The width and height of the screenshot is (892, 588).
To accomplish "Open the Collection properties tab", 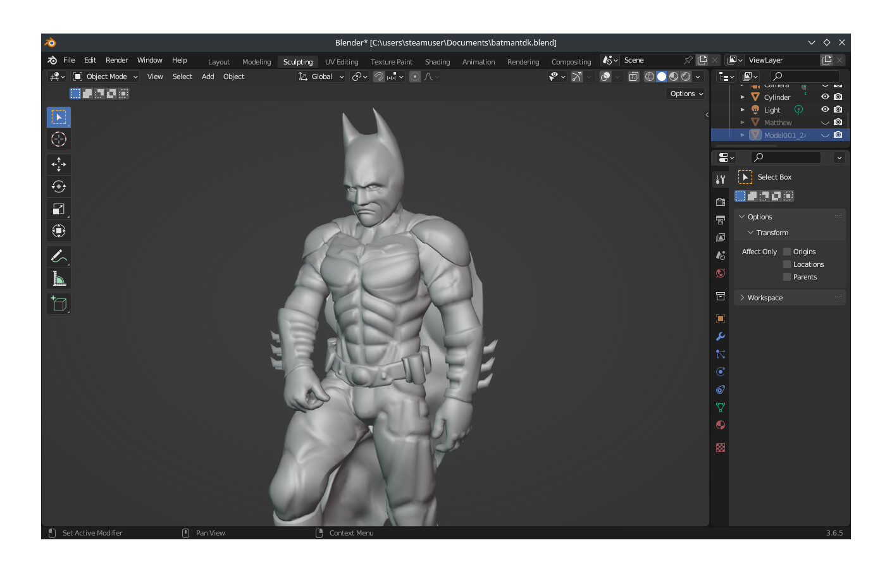I will click(x=720, y=296).
